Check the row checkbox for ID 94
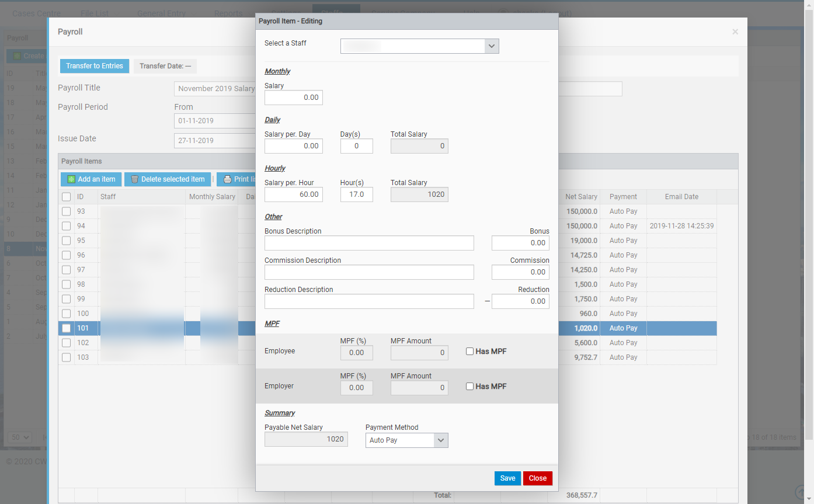 click(x=67, y=226)
